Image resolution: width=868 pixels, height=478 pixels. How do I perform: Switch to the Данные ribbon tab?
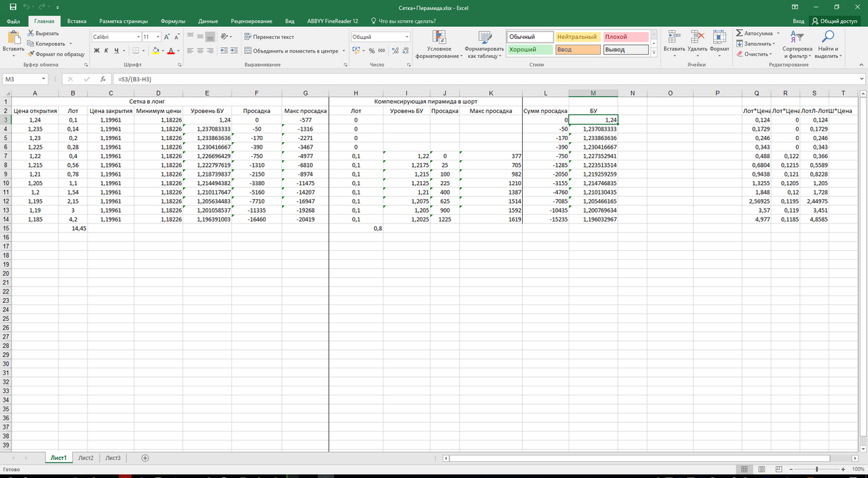[208, 22]
